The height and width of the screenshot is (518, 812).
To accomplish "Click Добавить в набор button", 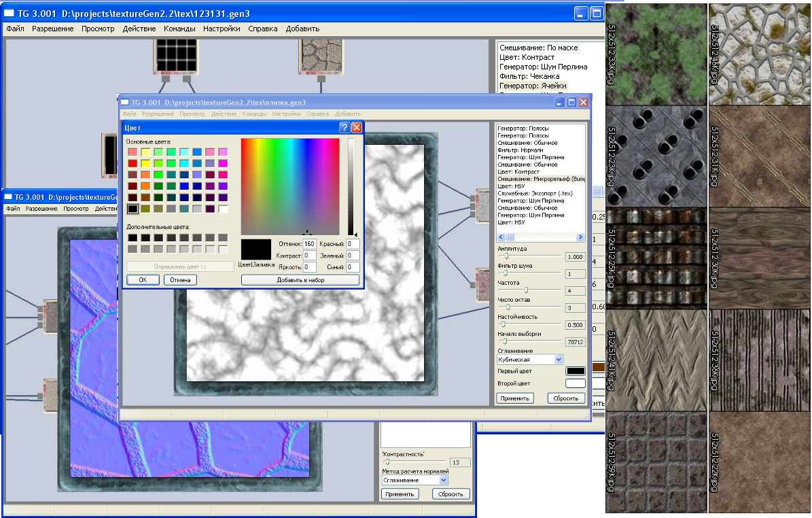I will (300, 279).
